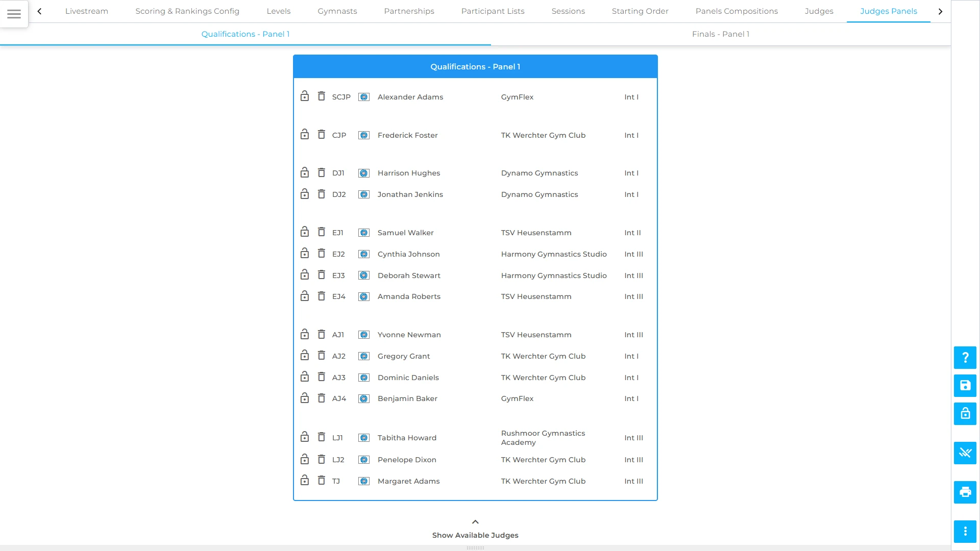Remove Gregory Grant from AJ2
Viewport: 980px width, 551px height.
322,355
